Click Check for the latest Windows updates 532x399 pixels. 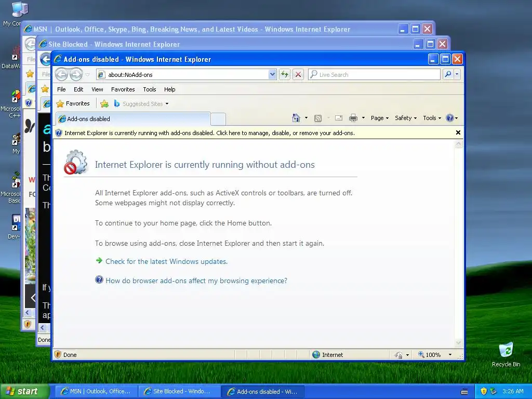tap(166, 261)
